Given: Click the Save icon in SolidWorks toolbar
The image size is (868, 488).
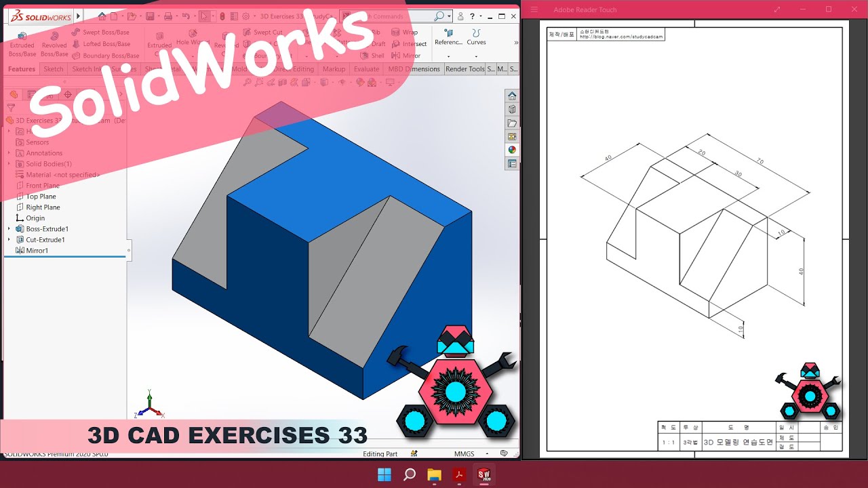Looking at the screenshot, I should coord(151,16).
